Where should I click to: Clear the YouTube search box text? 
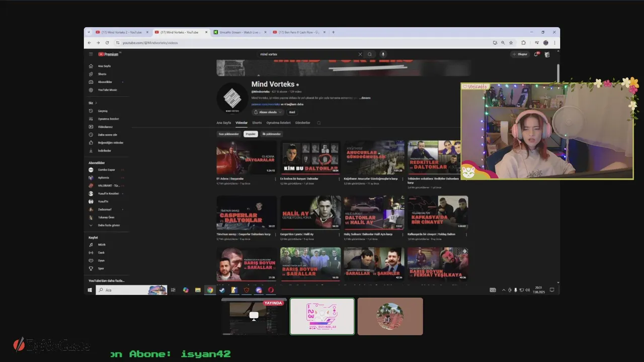[x=360, y=54]
